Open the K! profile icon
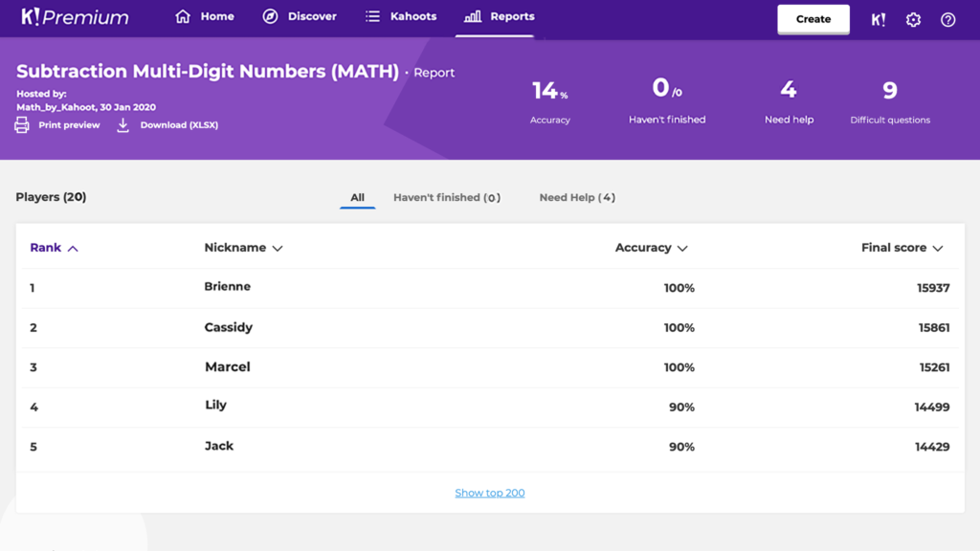The height and width of the screenshot is (551, 980). [x=879, y=19]
